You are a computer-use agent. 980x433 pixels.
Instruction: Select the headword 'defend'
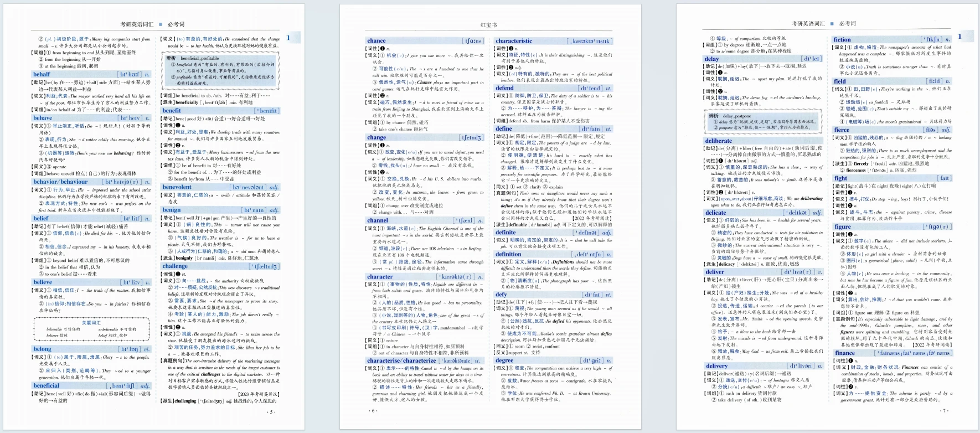pyautogui.click(x=504, y=88)
